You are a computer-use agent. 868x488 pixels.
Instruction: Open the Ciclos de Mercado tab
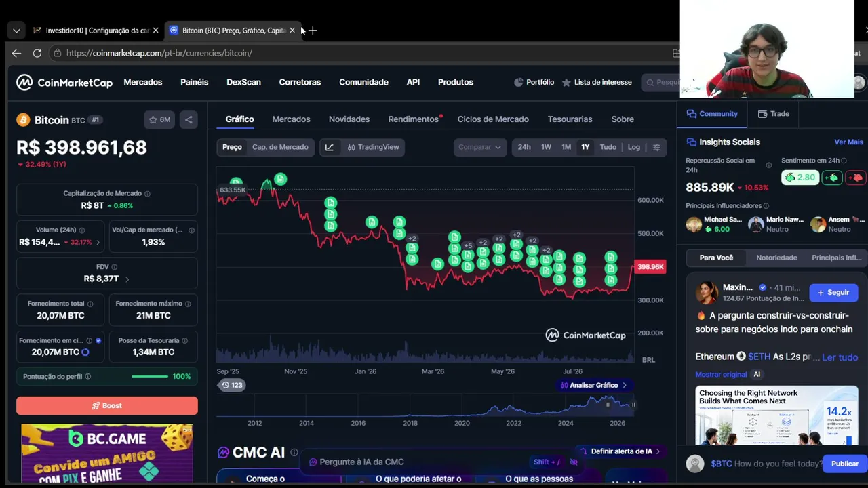tap(493, 119)
